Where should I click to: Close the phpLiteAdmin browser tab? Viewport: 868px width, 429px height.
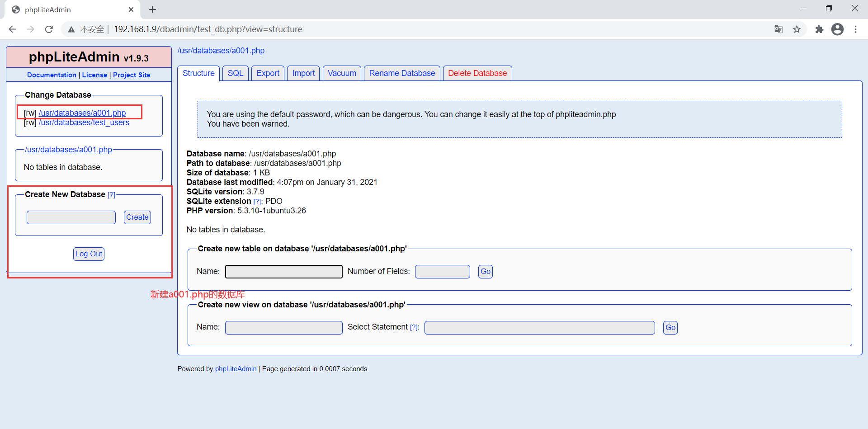point(131,9)
